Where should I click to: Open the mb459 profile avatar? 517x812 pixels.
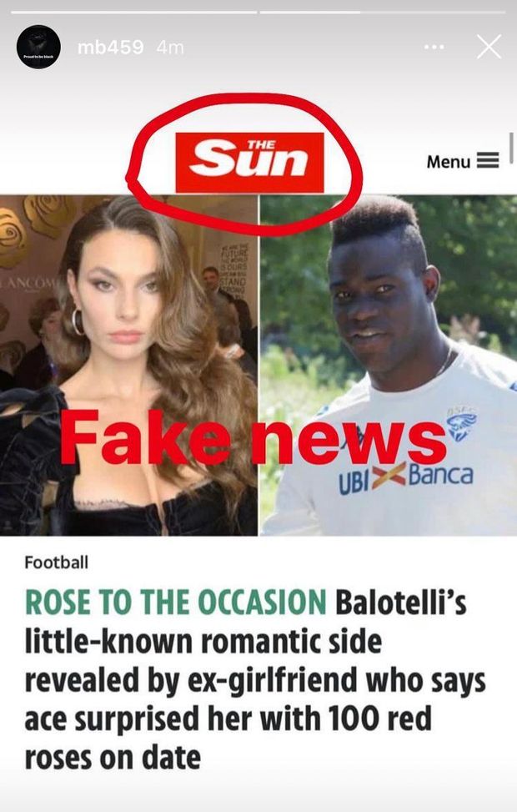click(38, 47)
